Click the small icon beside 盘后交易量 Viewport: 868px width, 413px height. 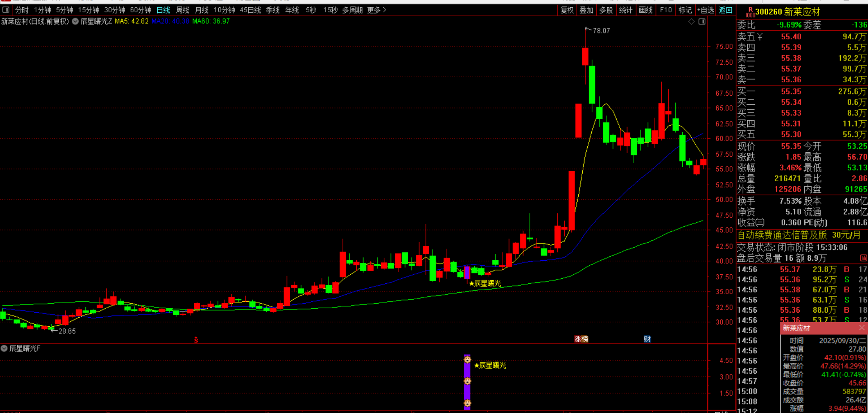click(863, 258)
